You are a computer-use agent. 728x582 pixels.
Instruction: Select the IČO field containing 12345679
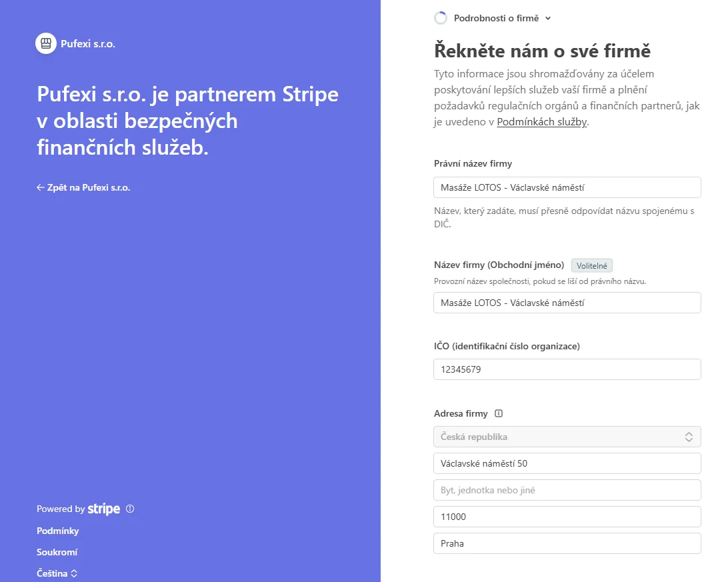pos(567,369)
